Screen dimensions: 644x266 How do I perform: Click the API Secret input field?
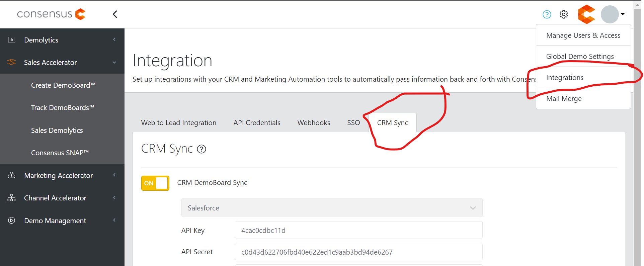pyautogui.click(x=359, y=252)
